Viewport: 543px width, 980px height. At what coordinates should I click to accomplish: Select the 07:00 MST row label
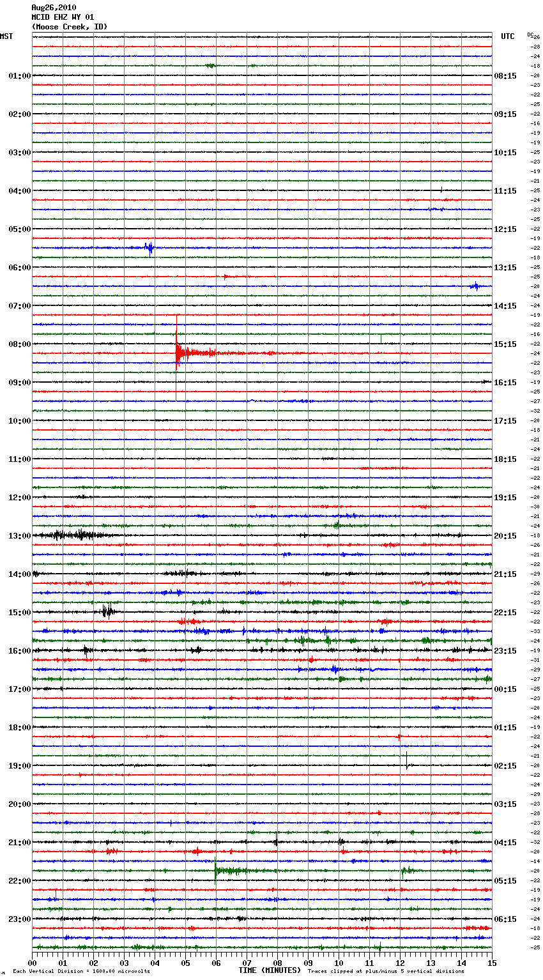pos(20,306)
